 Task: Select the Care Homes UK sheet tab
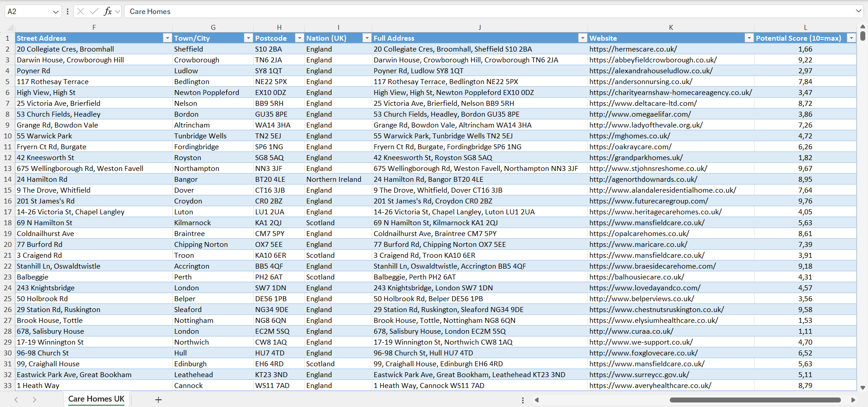click(x=96, y=399)
